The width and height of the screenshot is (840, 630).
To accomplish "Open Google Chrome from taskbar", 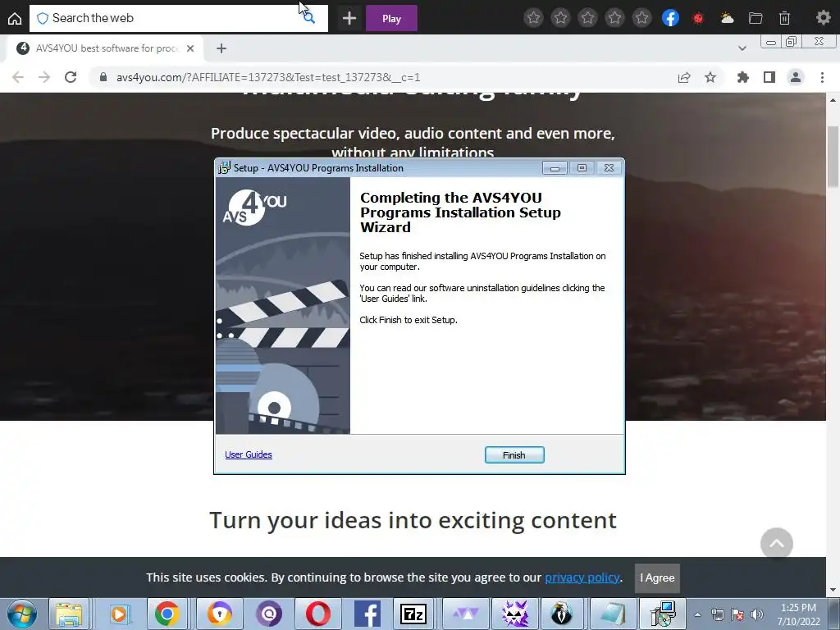I will 167,614.
